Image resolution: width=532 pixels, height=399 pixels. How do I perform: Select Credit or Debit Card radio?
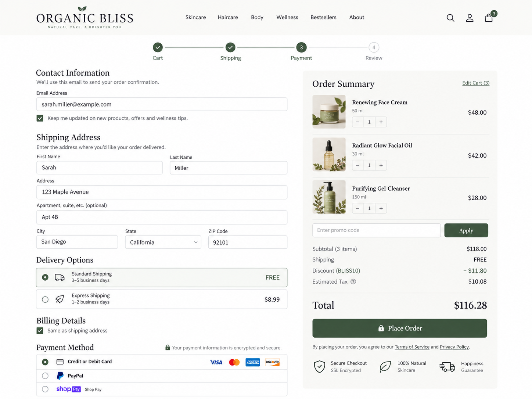click(45, 362)
